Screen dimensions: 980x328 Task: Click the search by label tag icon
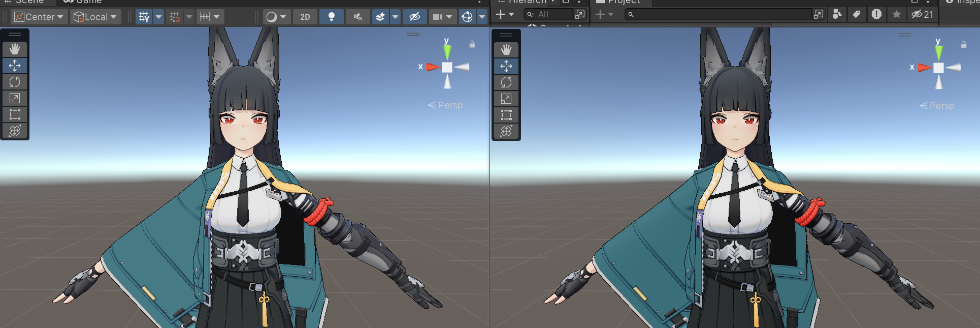pyautogui.click(x=857, y=15)
